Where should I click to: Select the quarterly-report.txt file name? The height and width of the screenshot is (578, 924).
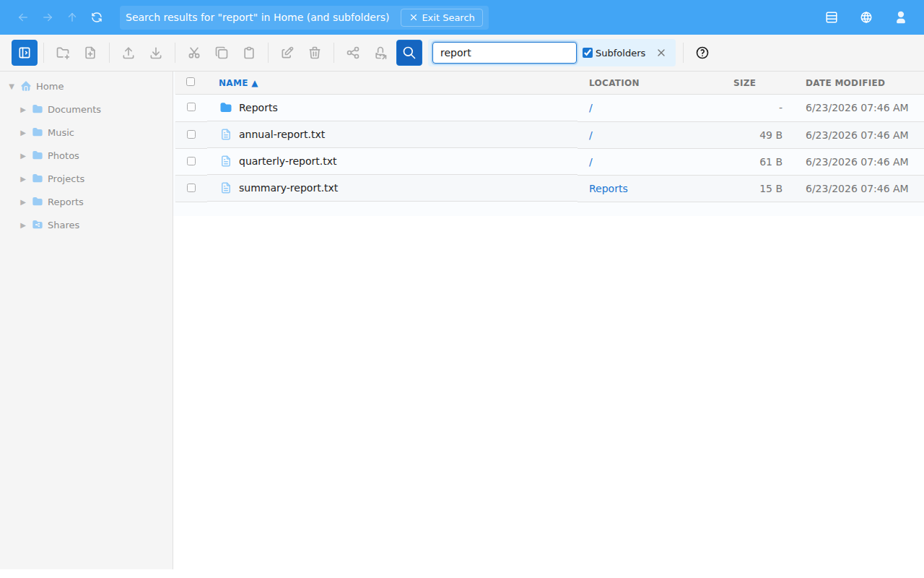[288, 161]
